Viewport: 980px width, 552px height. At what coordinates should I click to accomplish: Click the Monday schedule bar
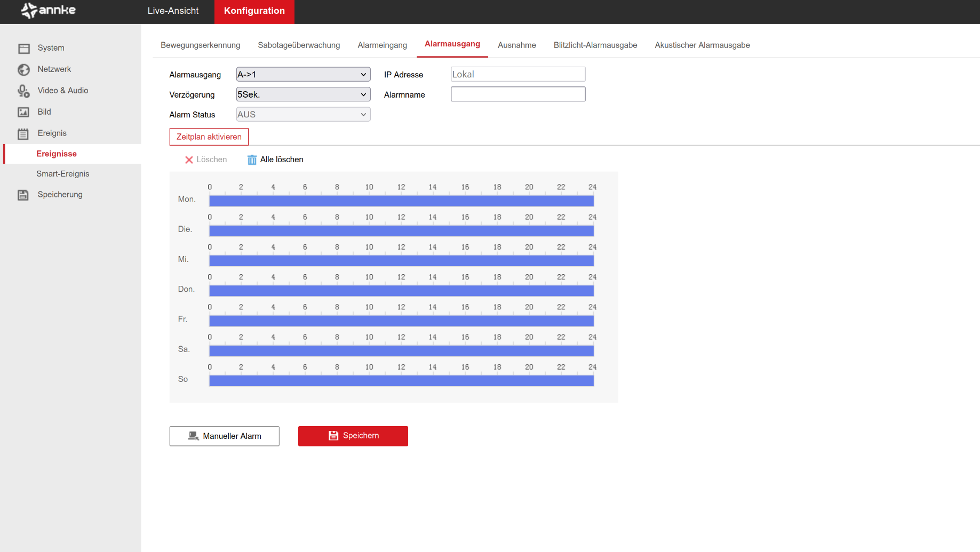(x=401, y=201)
